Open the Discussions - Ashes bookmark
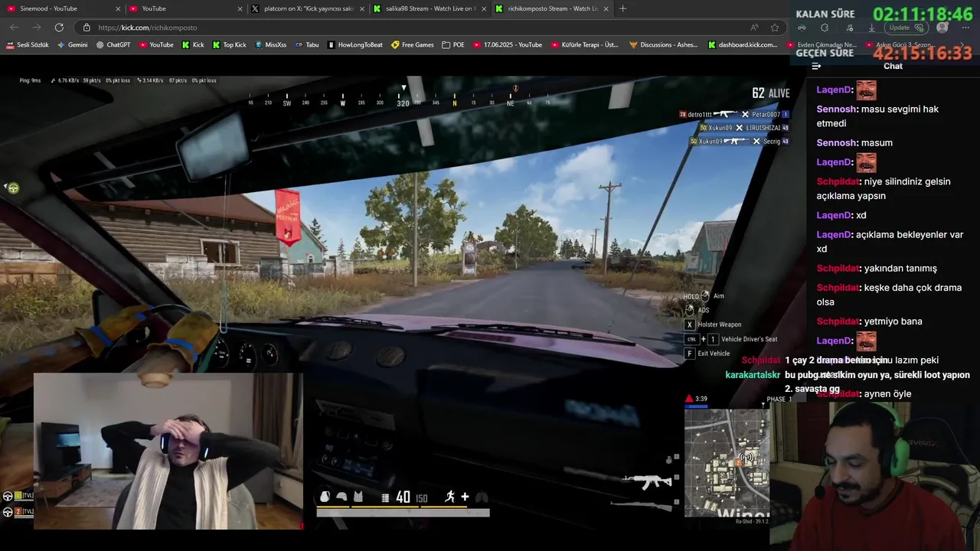The width and height of the screenshot is (980, 551). point(664,45)
